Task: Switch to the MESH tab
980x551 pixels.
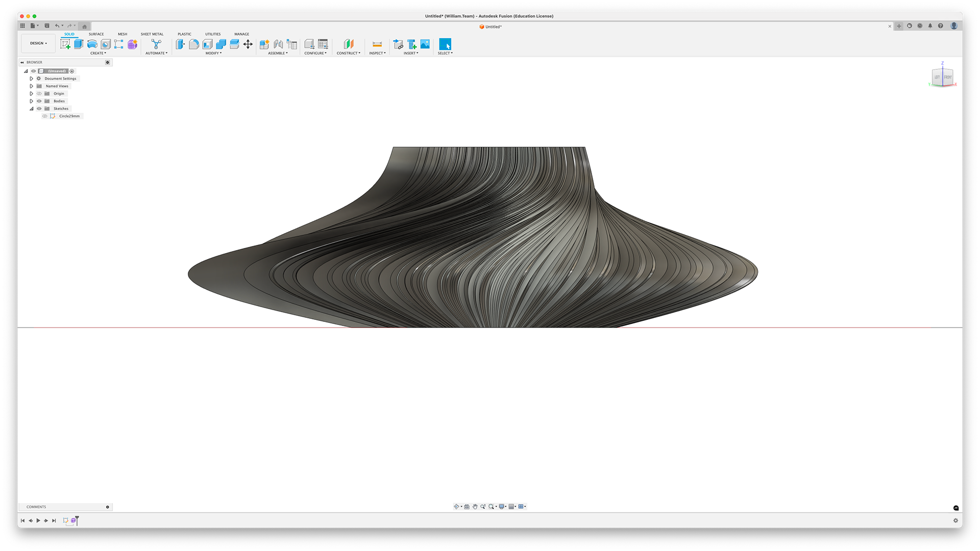Action: pos(122,34)
